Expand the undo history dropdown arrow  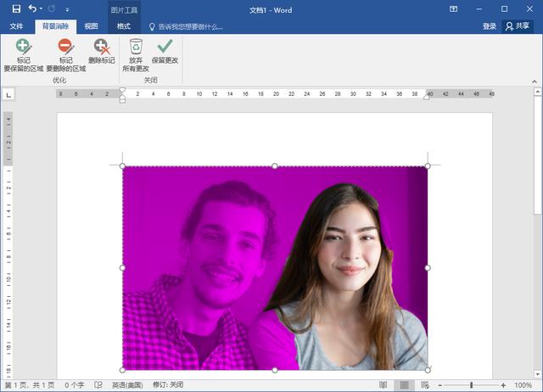point(42,8)
